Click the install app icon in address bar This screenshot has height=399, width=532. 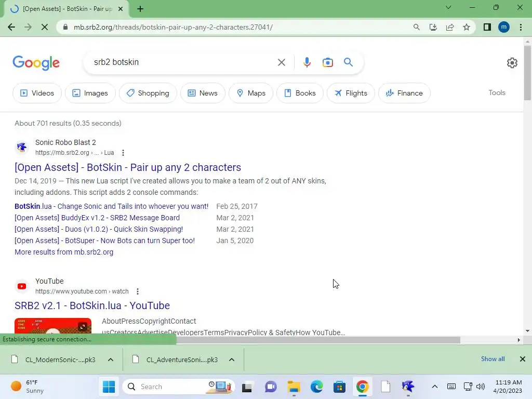[x=433, y=27]
